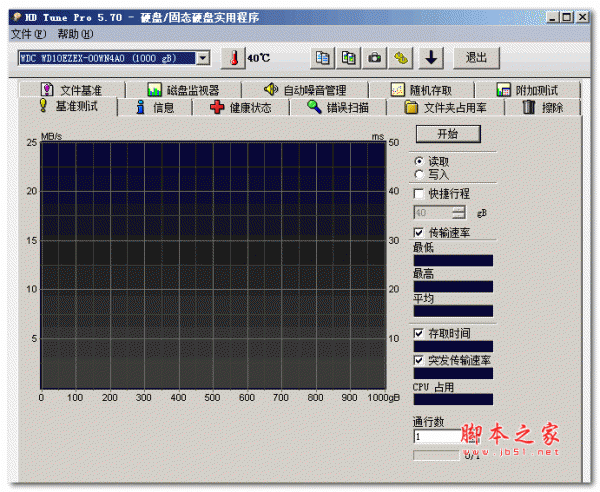Toggle the 存取时间 checkbox

(x=419, y=333)
